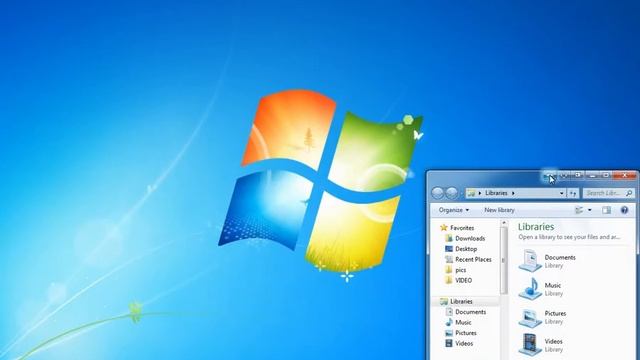The width and height of the screenshot is (640, 360).
Task: Maximize the Libraries window
Action: [606, 176]
